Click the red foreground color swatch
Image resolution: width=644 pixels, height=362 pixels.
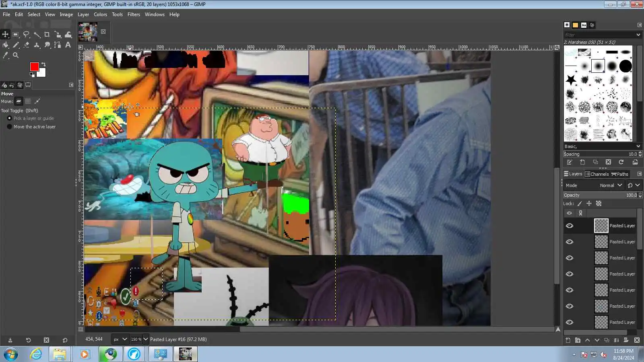pyautogui.click(x=34, y=66)
